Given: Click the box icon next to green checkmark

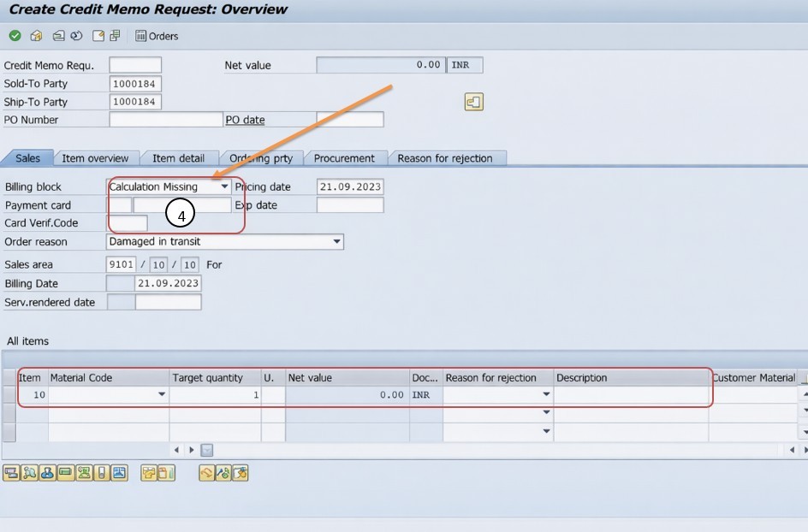Looking at the screenshot, I should click(x=36, y=36).
